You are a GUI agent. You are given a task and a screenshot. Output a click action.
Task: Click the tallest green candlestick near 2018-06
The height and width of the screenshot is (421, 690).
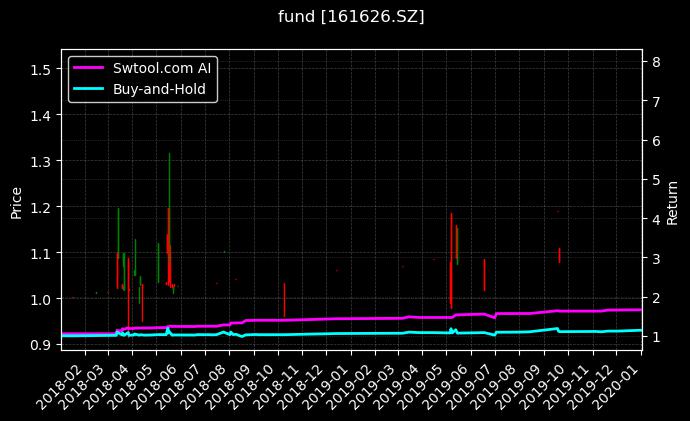[170, 200]
